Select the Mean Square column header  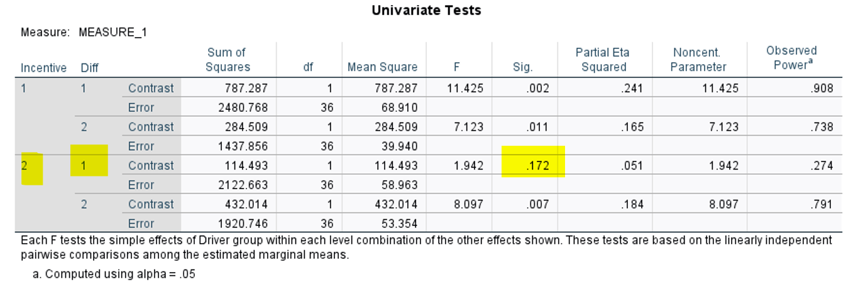(382, 67)
